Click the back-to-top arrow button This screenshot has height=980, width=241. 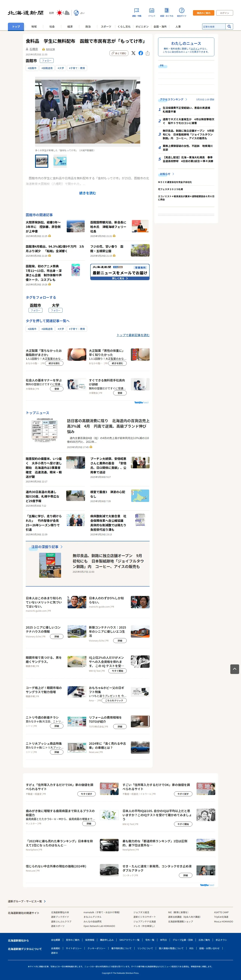tap(235, 669)
